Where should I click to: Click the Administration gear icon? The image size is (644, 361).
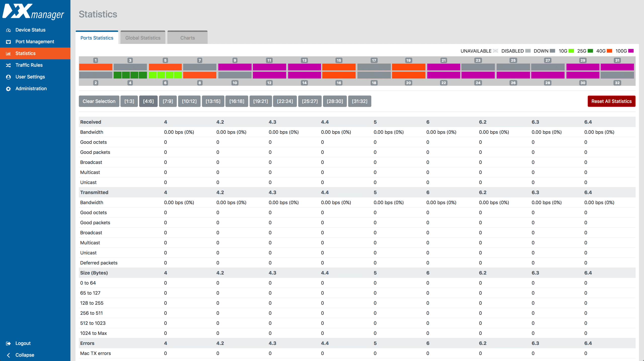[x=8, y=89]
